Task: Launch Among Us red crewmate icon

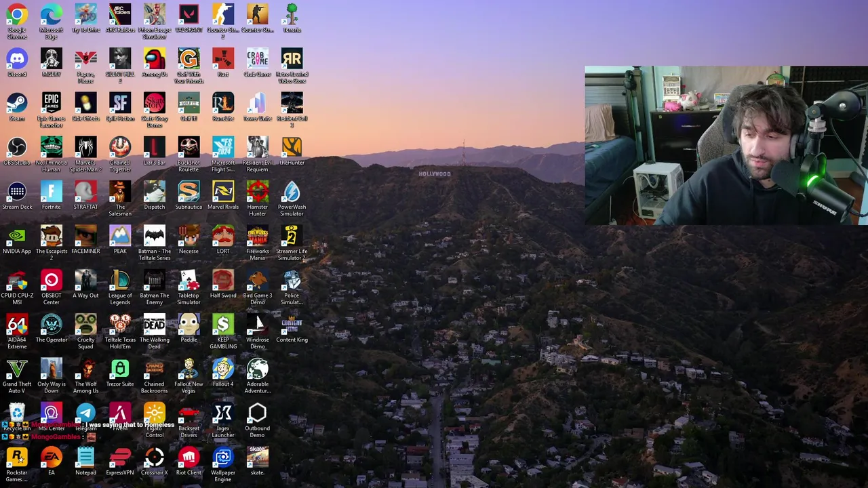Action: click(x=155, y=58)
